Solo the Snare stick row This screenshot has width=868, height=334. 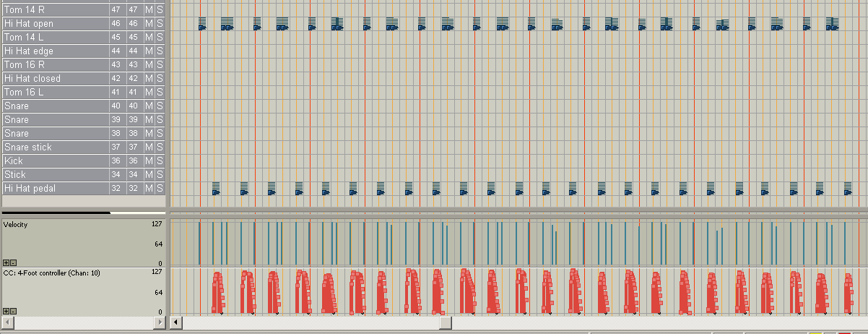pyautogui.click(x=160, y=147)
